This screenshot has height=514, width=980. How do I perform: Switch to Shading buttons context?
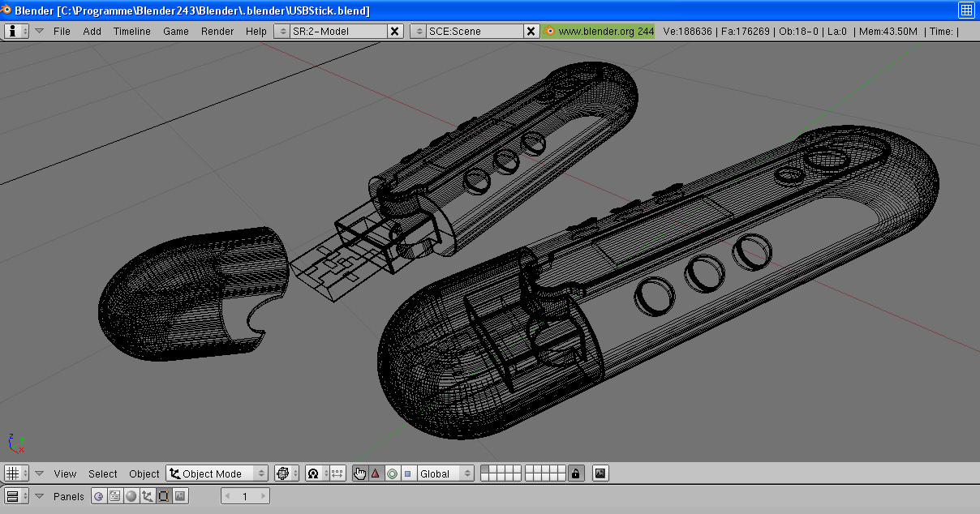[x=131, y=496]
